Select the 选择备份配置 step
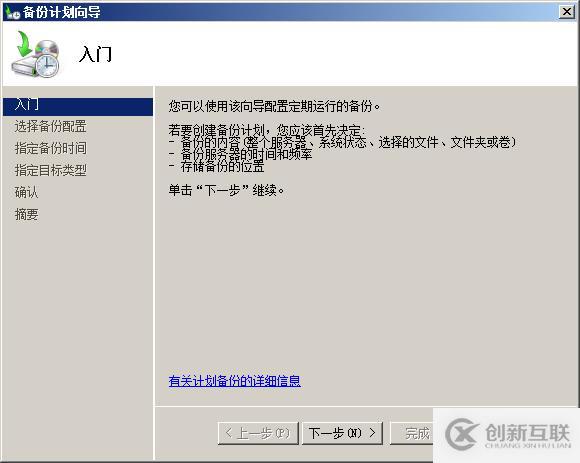 tap(50, 126)
